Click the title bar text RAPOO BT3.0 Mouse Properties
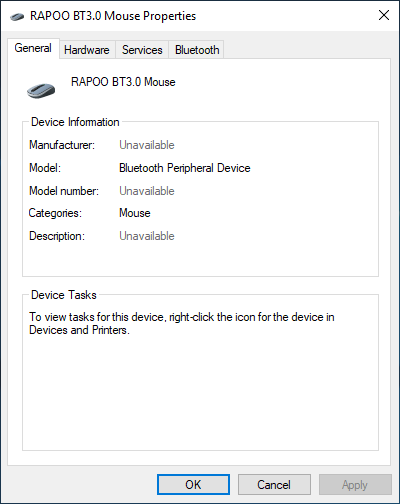Image resolution: width=400 pixels, height=504 pixels. (x=113, y=16)
